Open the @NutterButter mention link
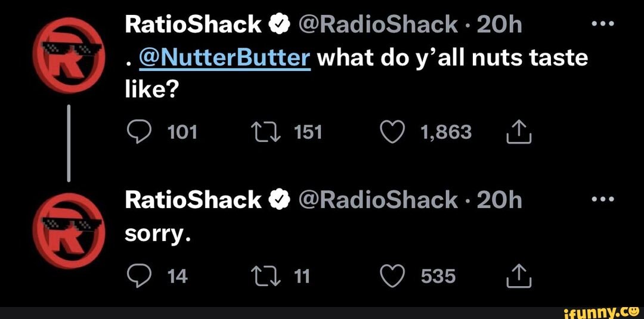 [x=225, y=58]
